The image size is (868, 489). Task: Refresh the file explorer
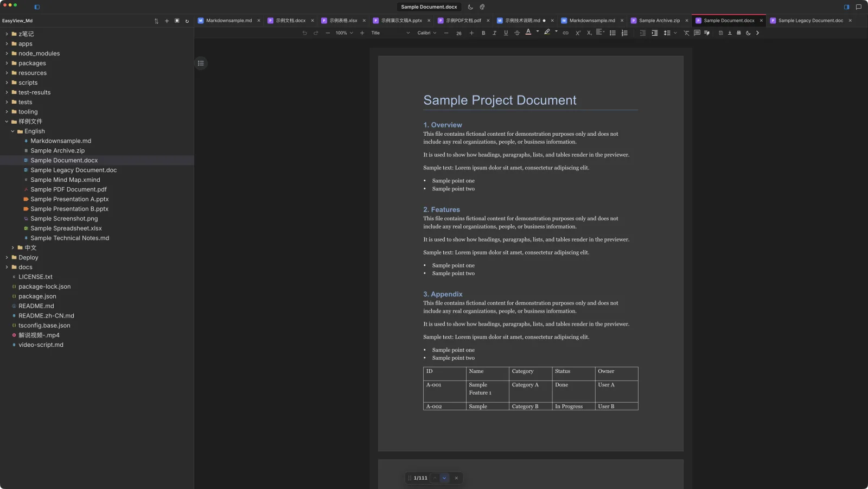(187, 21)
